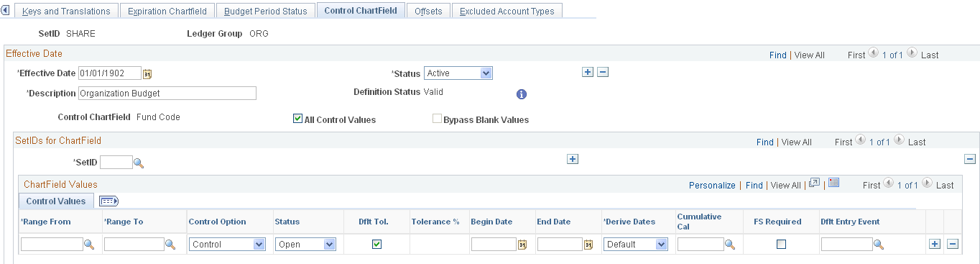Click the Description text field
Viewport: 980px width, 264px height.
(x=167, y=93)
